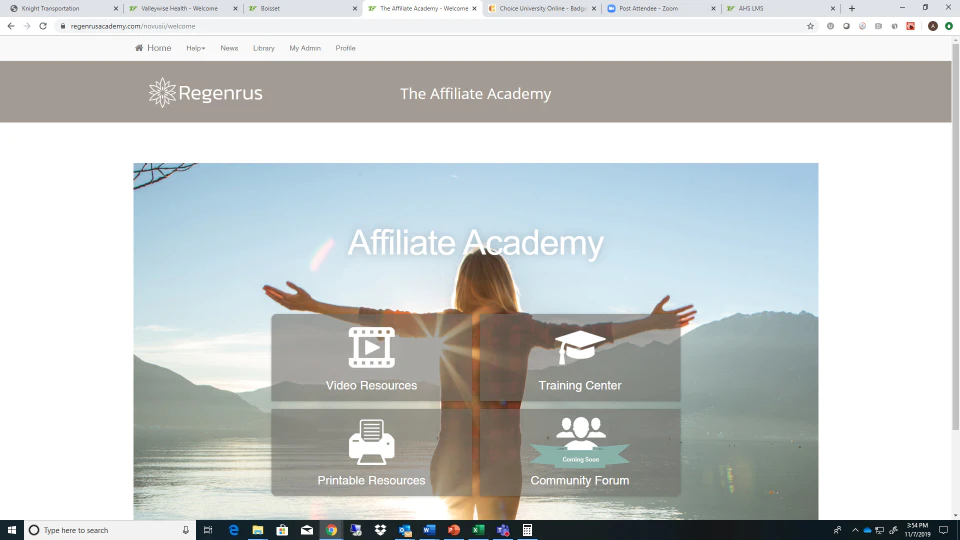Click the Affiliate Academy banner heading
The image size is (960, 540).
pyautogui.click(x=476, y=243)
